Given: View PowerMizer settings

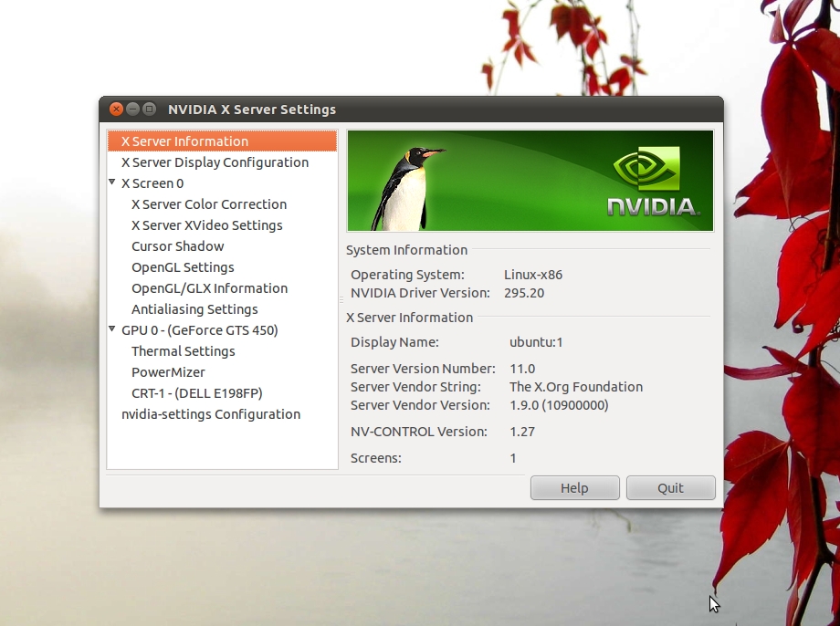Looking at the screenshot, I should (x=168, y=371).
